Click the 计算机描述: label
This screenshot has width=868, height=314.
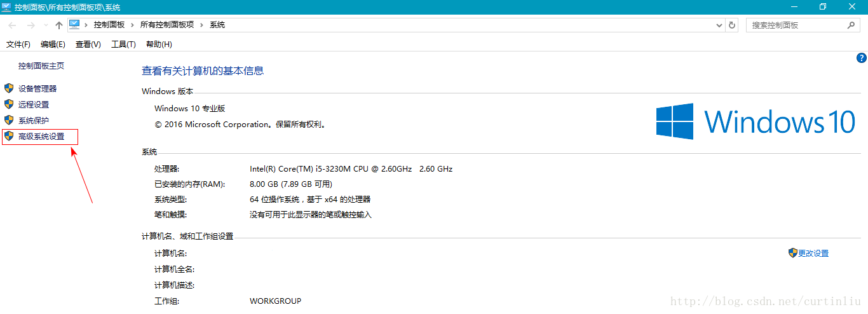point(175,285)
